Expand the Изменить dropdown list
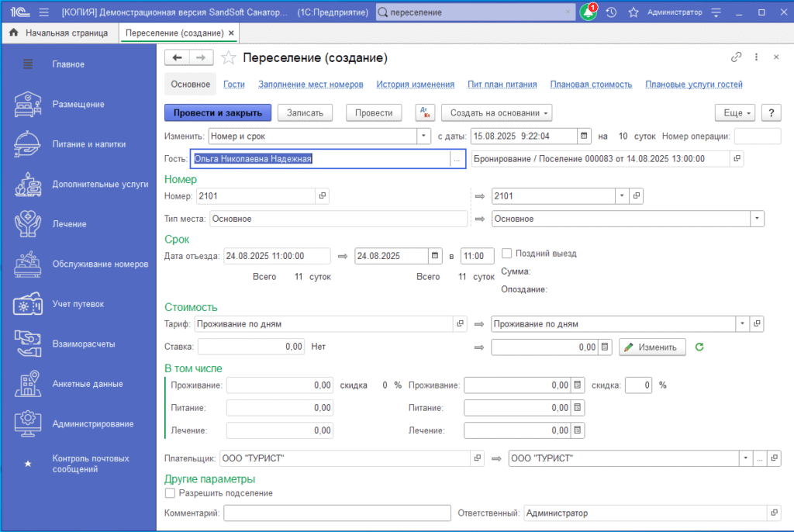The image size is (794, 532). click(423, 136)
